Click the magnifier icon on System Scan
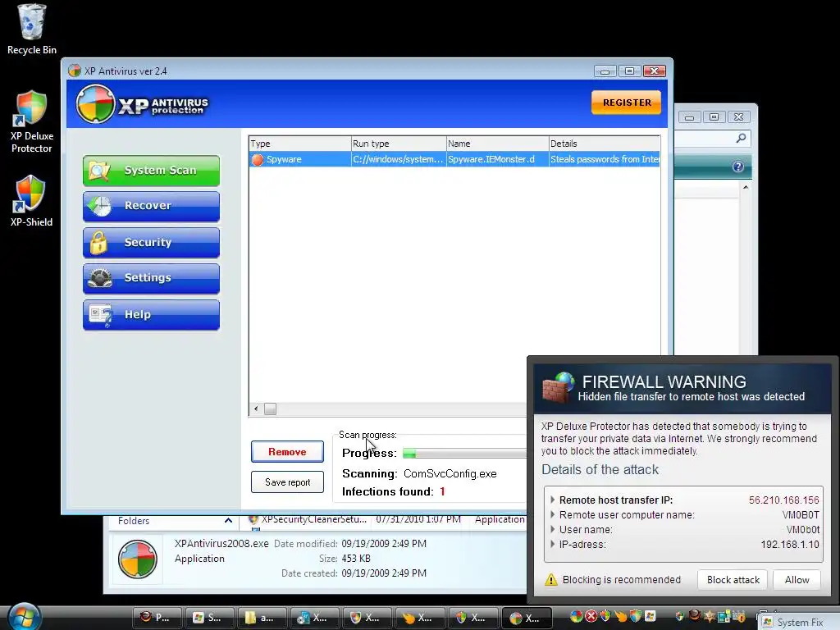The width and height of the screenshot is (840, 630). click(99, 171)
